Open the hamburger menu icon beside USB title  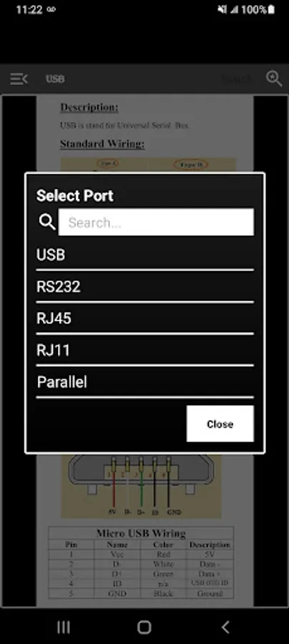tap(19, 79)
